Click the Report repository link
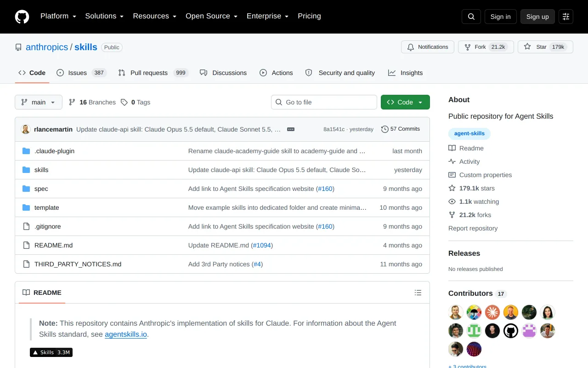Screen dimensions: 588x368 tap(473, 228)
